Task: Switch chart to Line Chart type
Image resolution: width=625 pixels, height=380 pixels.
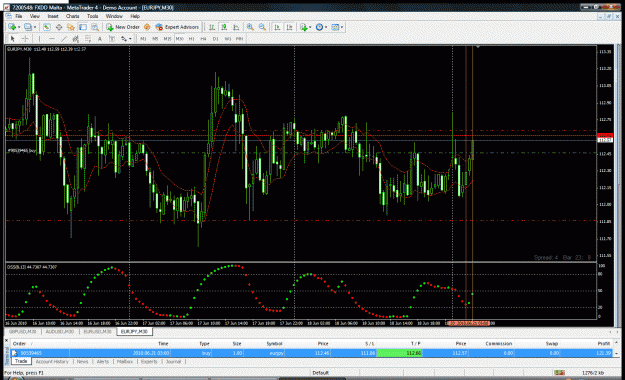Action: 236,27
